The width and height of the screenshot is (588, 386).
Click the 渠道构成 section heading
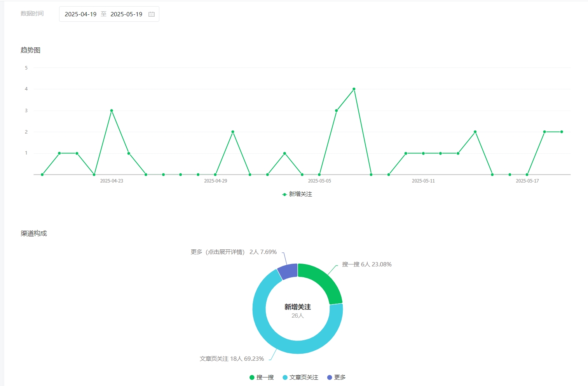point(34,233)
